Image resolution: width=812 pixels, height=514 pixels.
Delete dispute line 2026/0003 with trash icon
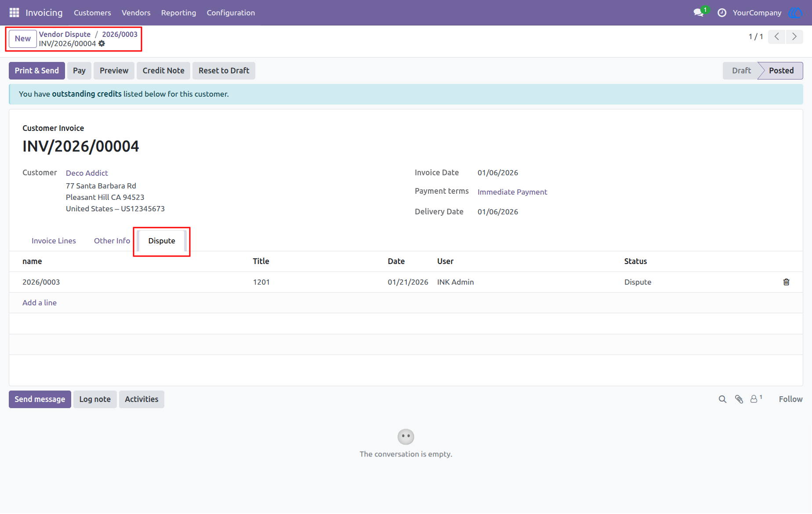coord(787,282)
